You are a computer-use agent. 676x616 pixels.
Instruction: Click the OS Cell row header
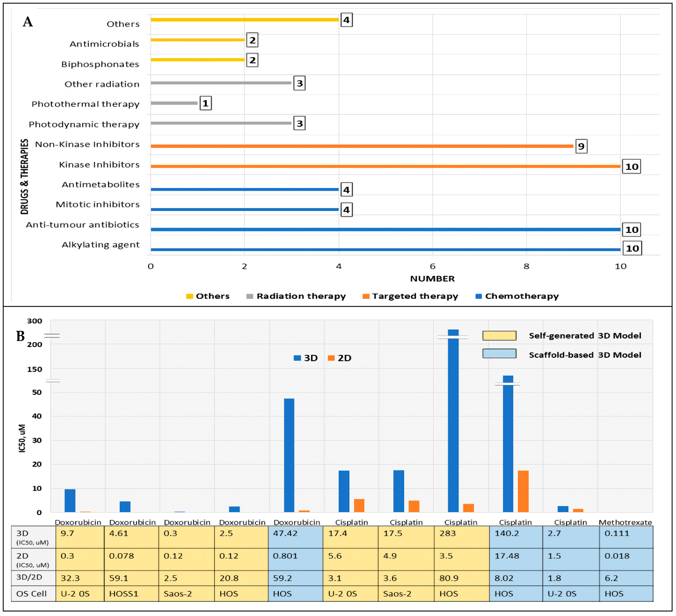32,594
